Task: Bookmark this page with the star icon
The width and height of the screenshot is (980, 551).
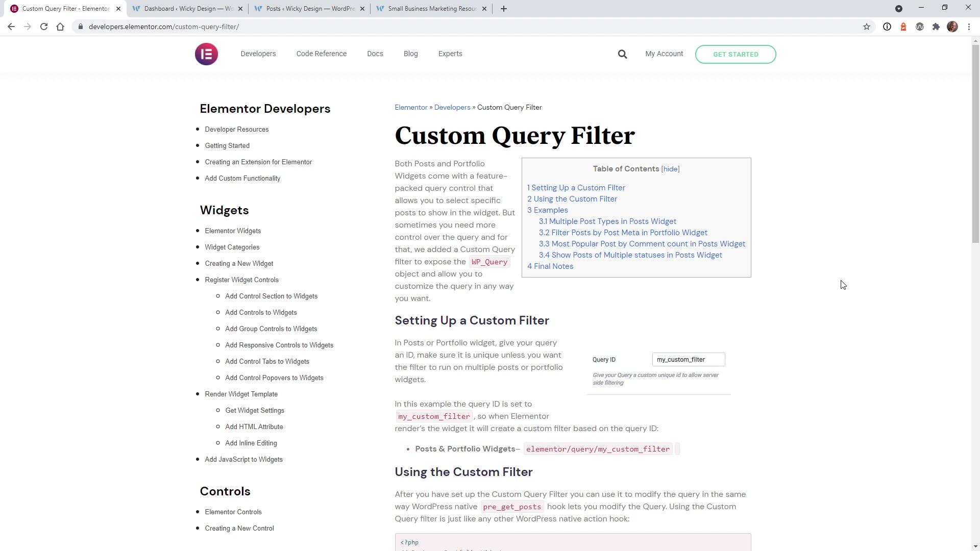Action: 866,27
